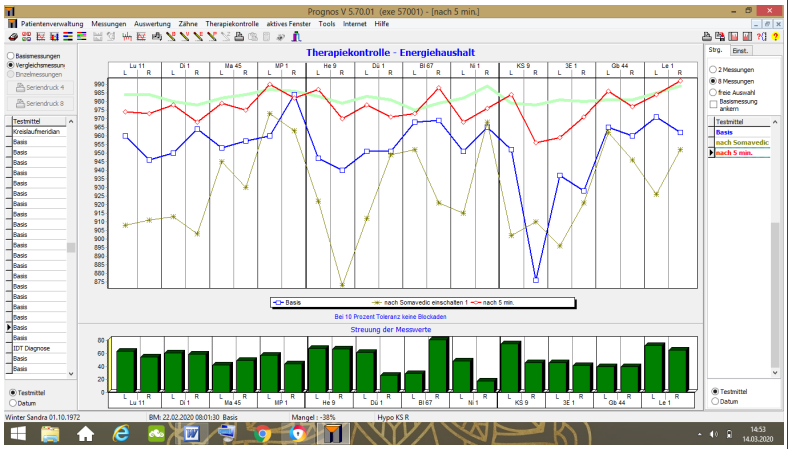Viewport: 788px width, 449px height.
Task: Launch Internet Explorer from the taskbar
Action: point(121,433)
